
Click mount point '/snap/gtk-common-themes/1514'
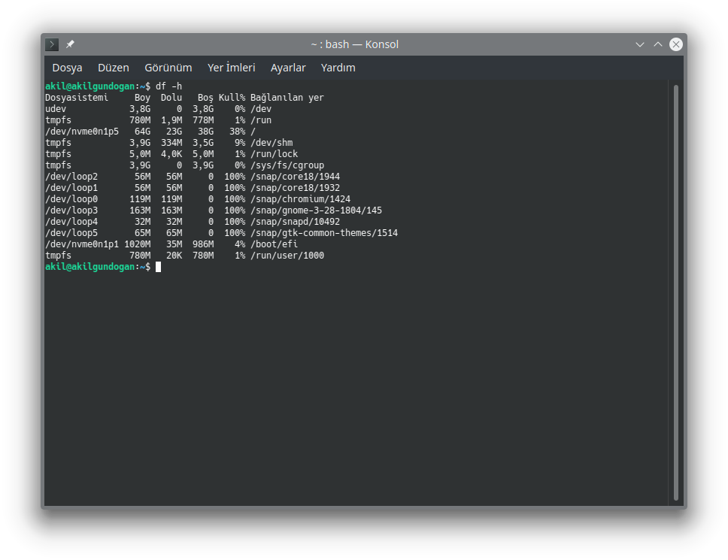[324, 233]
